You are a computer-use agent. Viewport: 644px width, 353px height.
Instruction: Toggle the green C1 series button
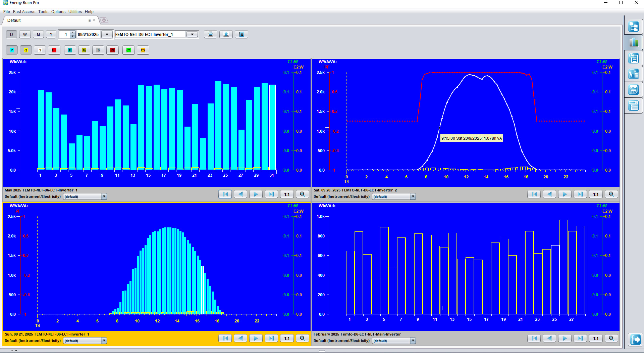click(128, 50)
